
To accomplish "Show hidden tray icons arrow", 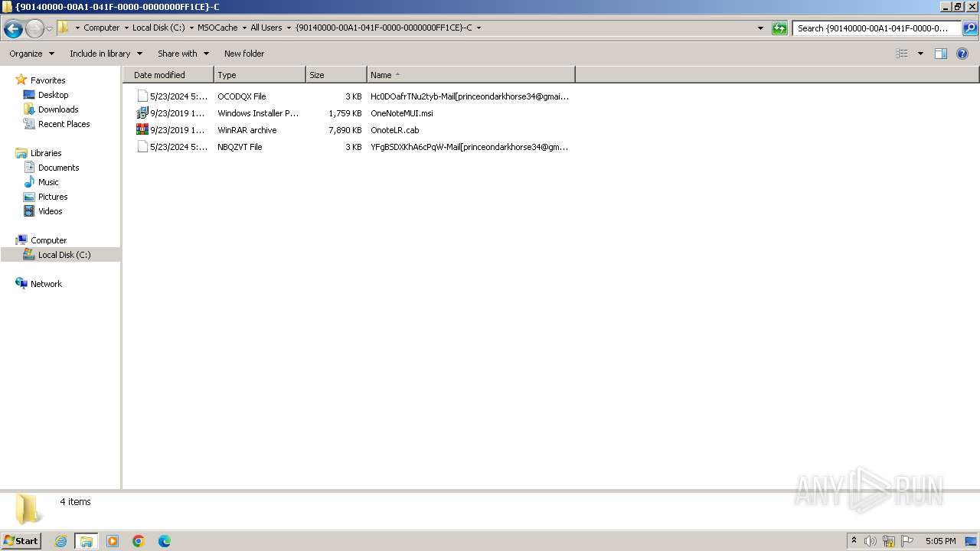I will pos(854,541).
